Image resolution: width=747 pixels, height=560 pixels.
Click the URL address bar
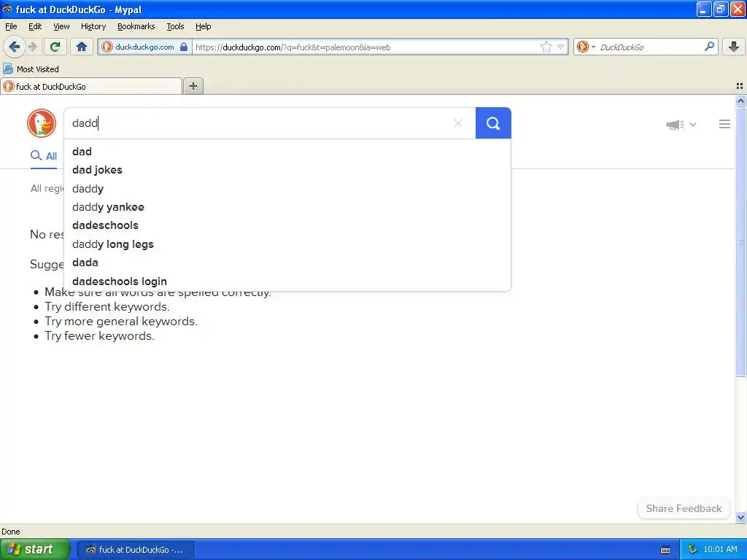tap(366, 47)
